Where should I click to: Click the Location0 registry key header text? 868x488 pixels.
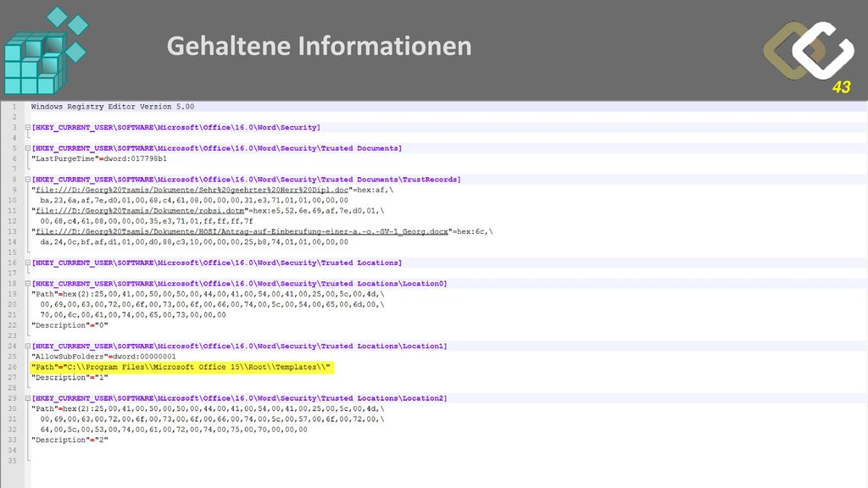pyautogui.click(x=239, y=283)
